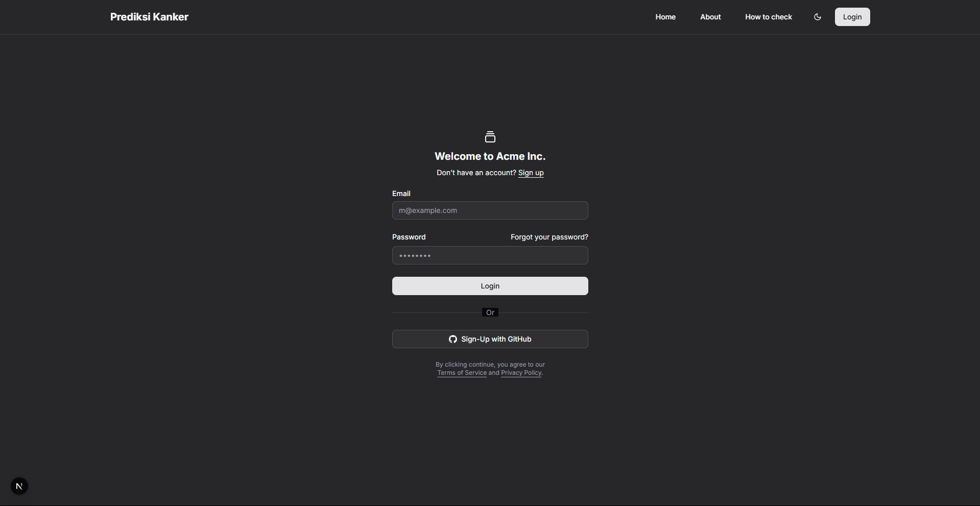Click the Welcome to Acme Inc. heading

click(x=490, y=156)
